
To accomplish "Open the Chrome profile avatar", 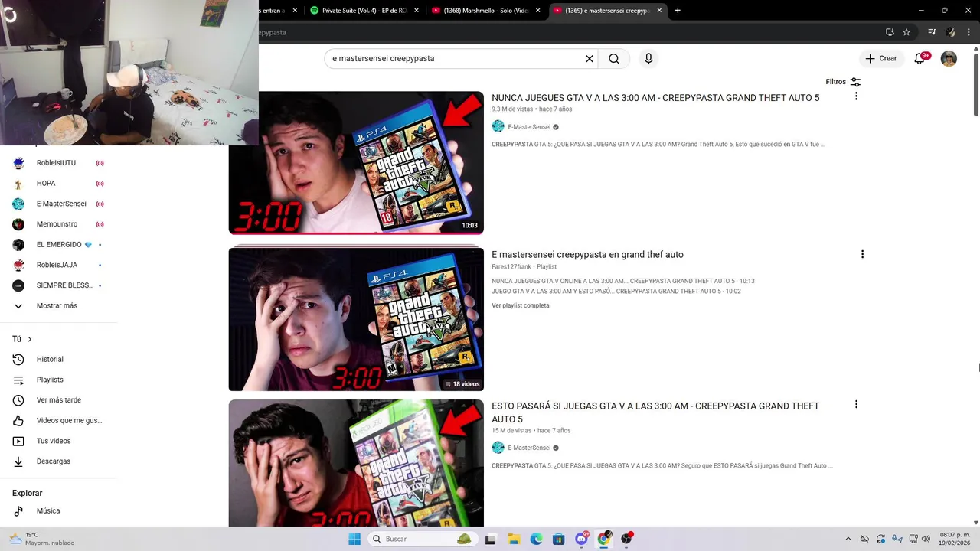I will 950,32.
